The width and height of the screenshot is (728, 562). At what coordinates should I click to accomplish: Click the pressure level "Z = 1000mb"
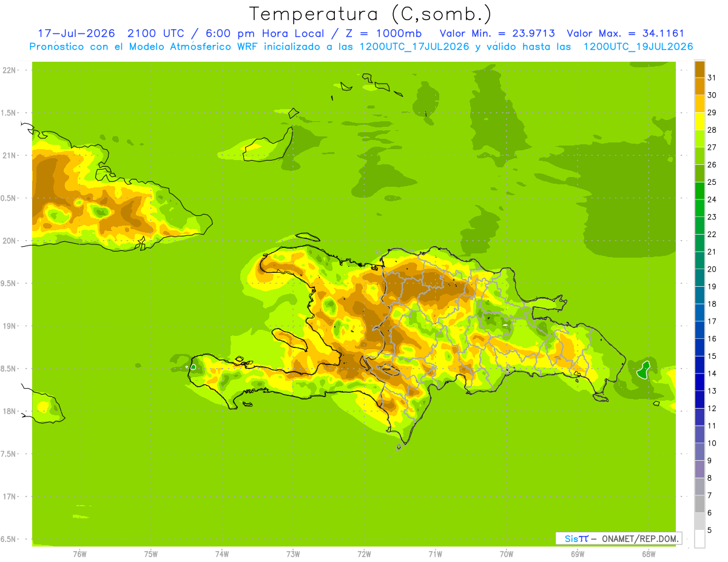click(x=383, y=33)
